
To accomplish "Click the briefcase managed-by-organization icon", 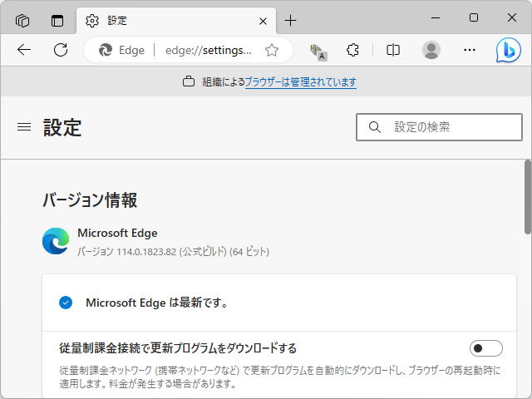I will 189,81.
